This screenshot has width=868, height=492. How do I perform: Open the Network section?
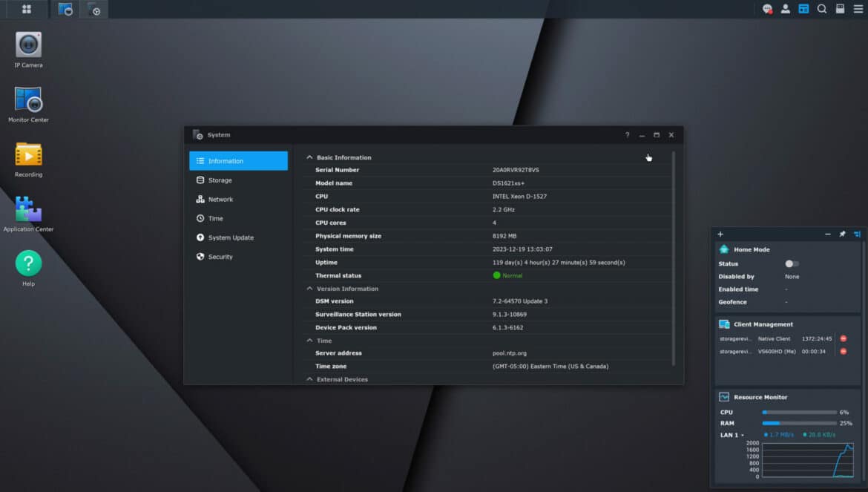239,199
